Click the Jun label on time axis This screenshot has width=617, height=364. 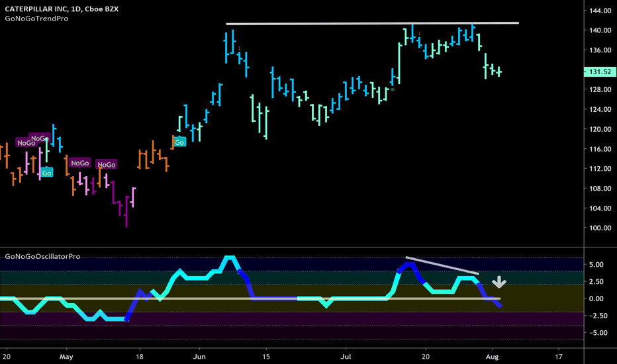(x=199, y=357)
